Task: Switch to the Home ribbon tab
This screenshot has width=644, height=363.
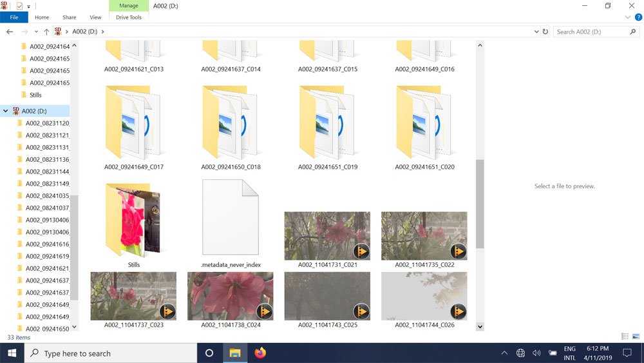Action: [41, 17]
